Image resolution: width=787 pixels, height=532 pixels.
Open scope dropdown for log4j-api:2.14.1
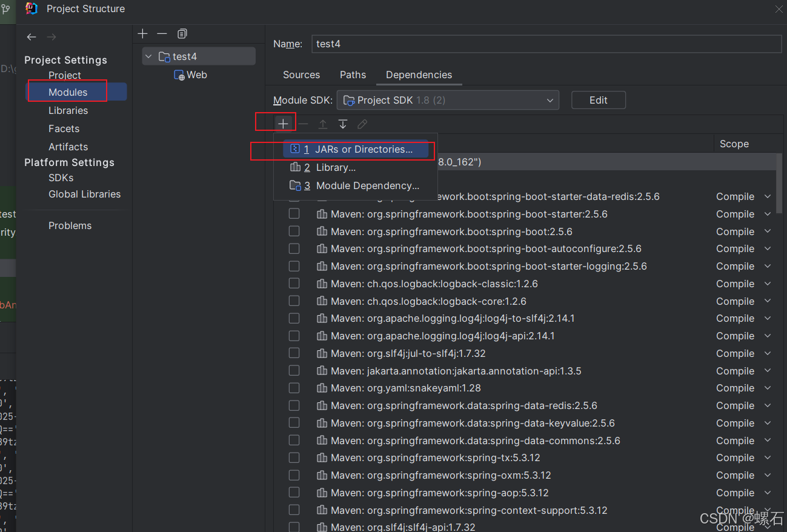tap(768, 336)
